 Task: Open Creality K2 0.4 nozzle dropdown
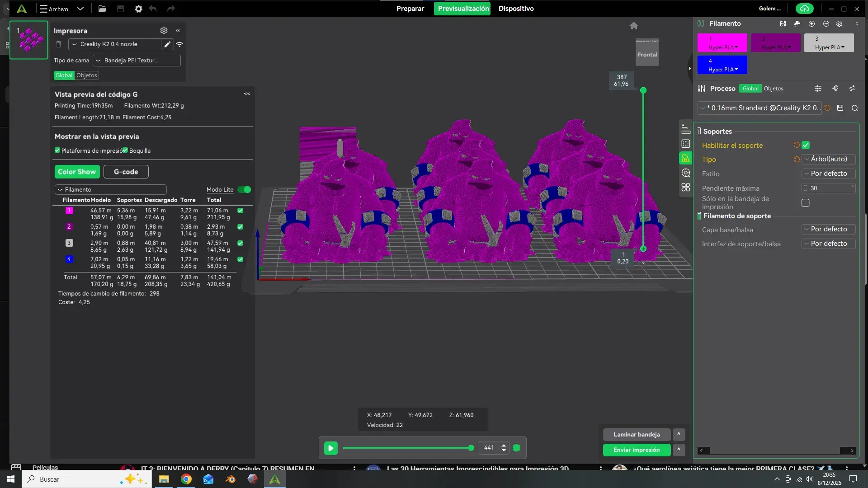115,44
